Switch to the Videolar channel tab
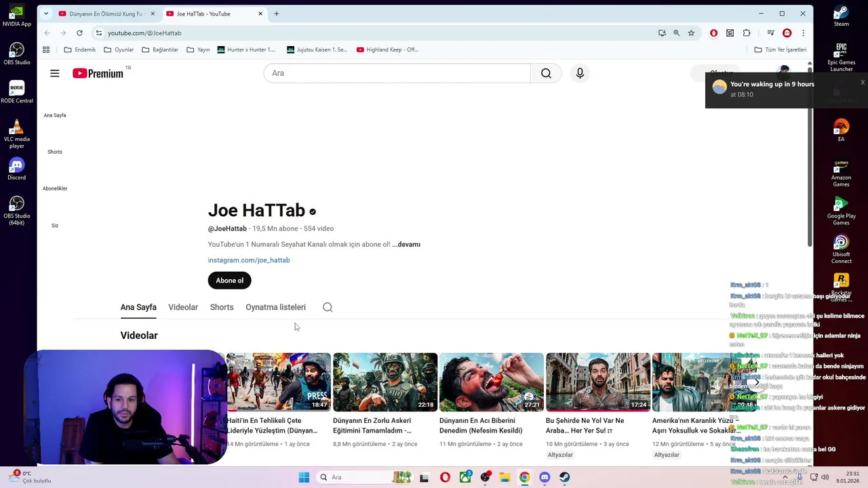The height and width of the screenshot is (488, 868). pyautogui.click(x=183, y=307)
